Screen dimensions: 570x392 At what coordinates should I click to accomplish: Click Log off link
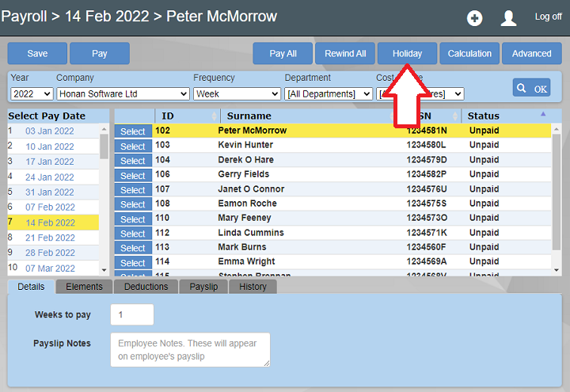pyautogui.click(x=548, y=17)
